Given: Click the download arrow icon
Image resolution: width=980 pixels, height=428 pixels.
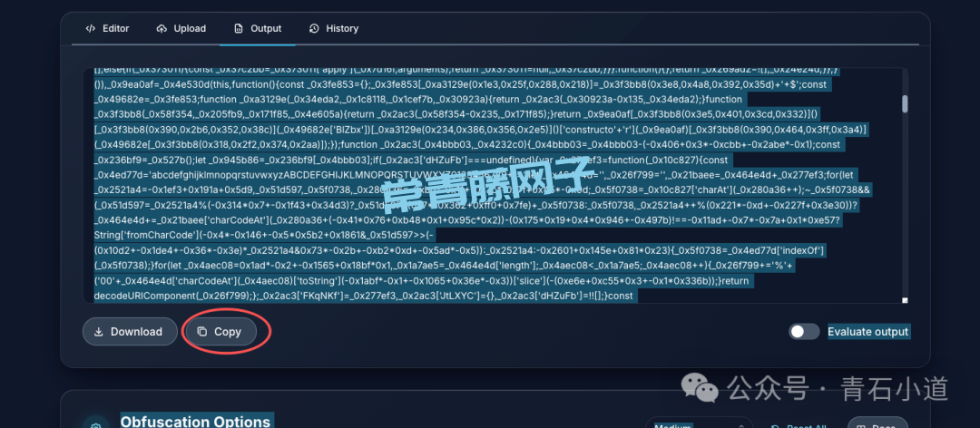Looking at the screenshot, I should pos(99,332).
